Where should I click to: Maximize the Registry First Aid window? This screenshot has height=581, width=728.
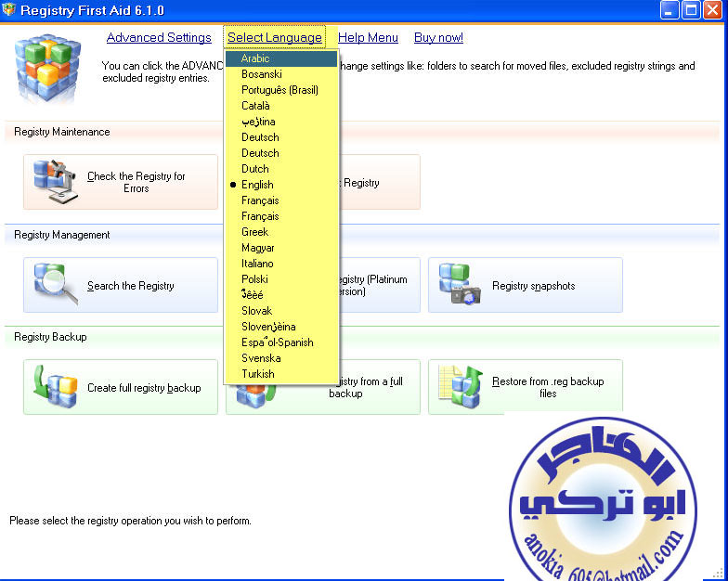(x=691, y=10)
